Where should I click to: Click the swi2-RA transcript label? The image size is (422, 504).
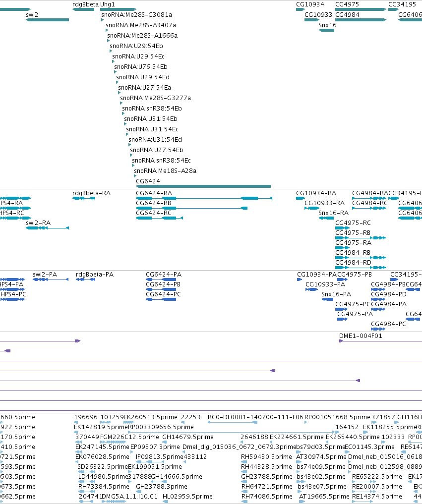click(x=38, y=223)
